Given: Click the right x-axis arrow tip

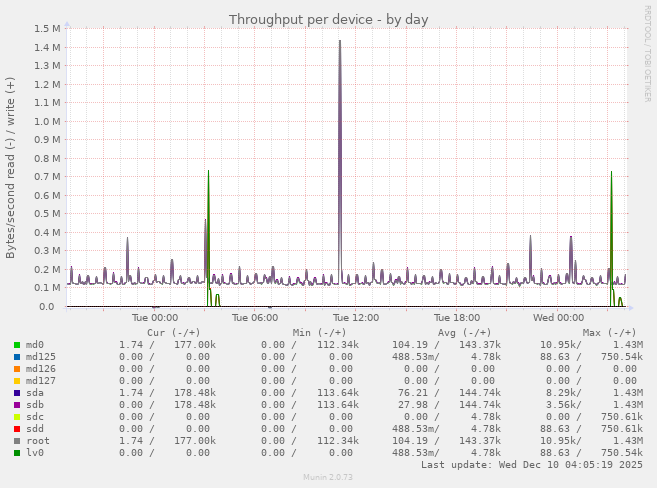Looking at the screenshot, I should click(631, 308).
